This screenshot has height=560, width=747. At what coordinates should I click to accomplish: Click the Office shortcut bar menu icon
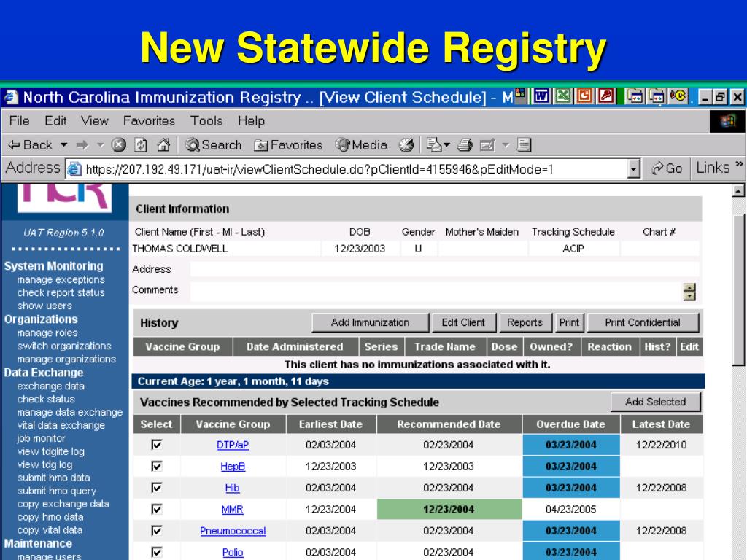520,94
